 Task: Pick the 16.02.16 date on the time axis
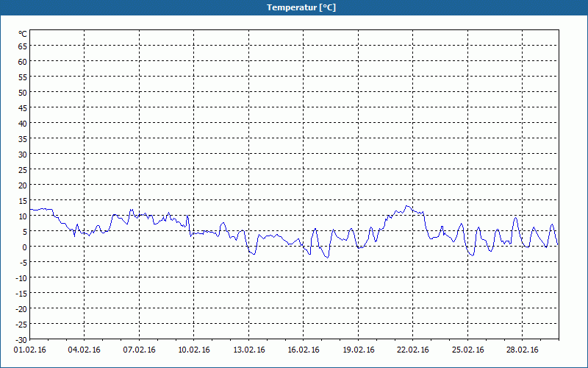[x=302, y=350]
